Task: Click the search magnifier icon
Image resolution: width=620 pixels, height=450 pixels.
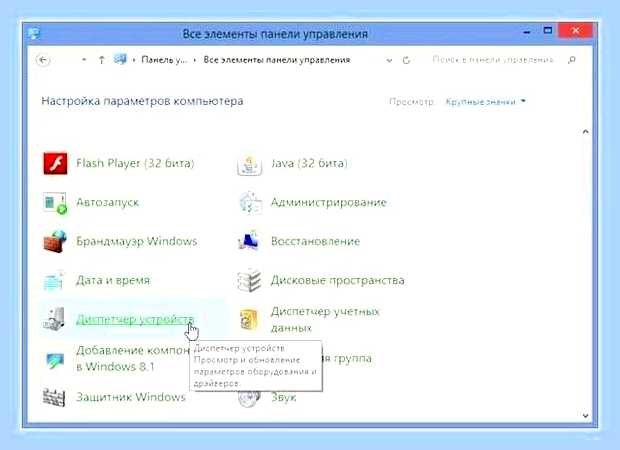Action: coord(571,60)
